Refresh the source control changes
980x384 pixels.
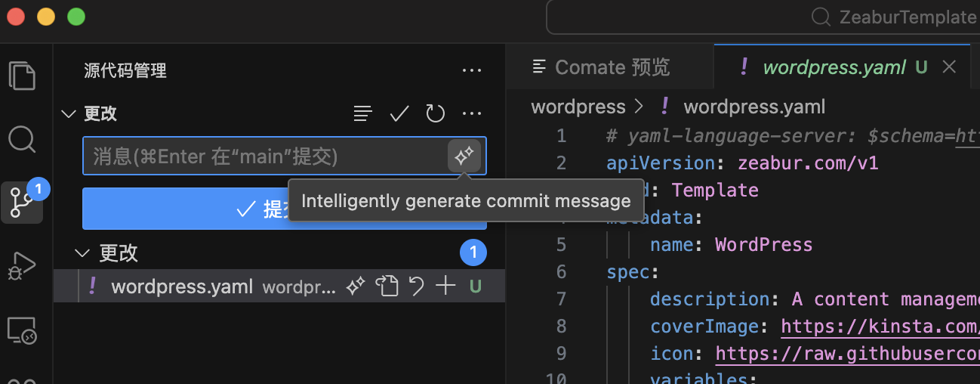coord(436,114)
